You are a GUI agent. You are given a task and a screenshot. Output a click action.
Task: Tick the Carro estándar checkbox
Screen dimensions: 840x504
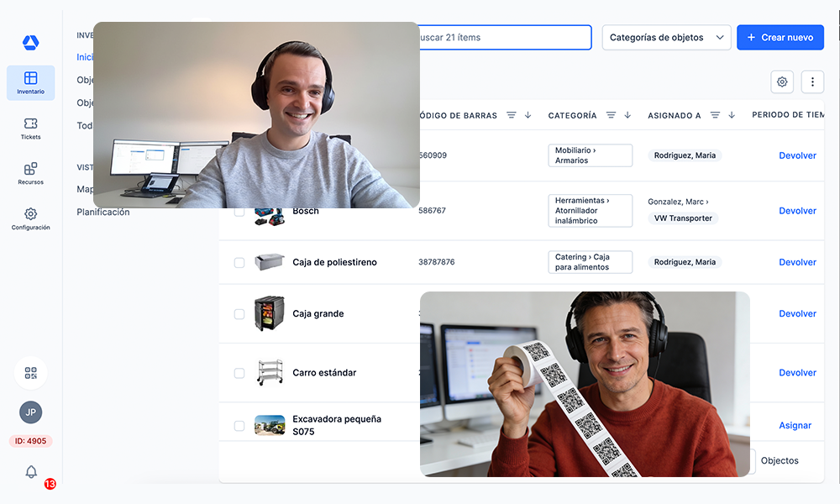tap(239, 373)
